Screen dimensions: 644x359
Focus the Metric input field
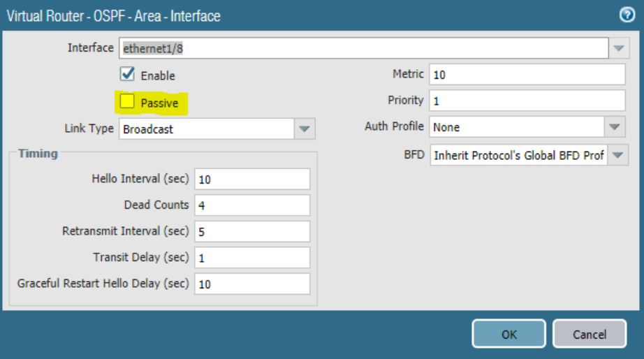(526, 74)
